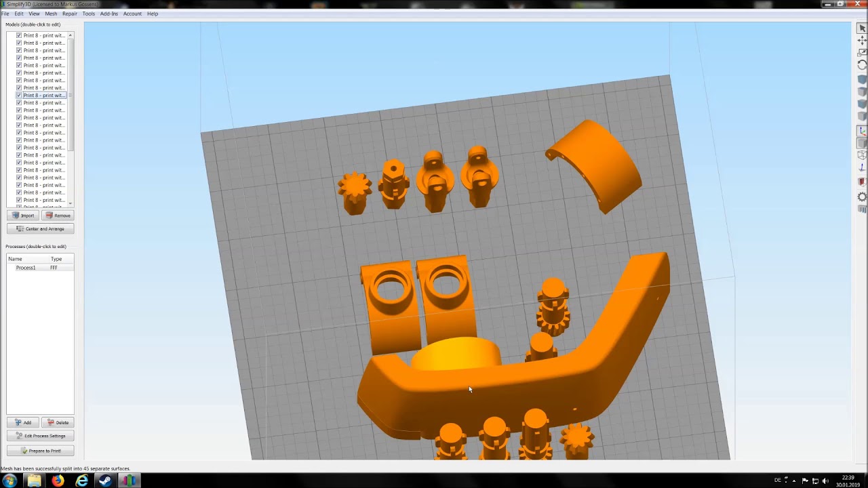Select the Process1 row
Viewport: 868px width, 488px height.
[x=40, y=268]
